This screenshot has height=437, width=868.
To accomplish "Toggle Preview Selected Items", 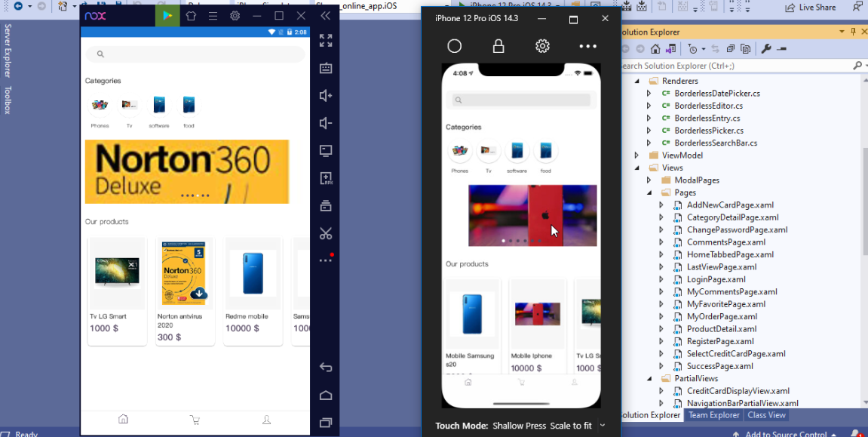I will pyautogui.click(x=781, y=49).
